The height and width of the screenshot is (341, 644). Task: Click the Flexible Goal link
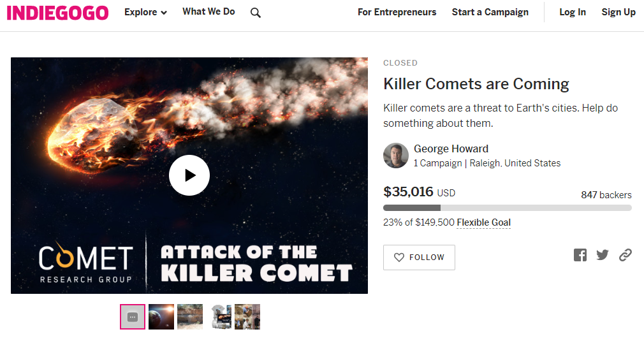pyautogui.click(x=483, y=222)
